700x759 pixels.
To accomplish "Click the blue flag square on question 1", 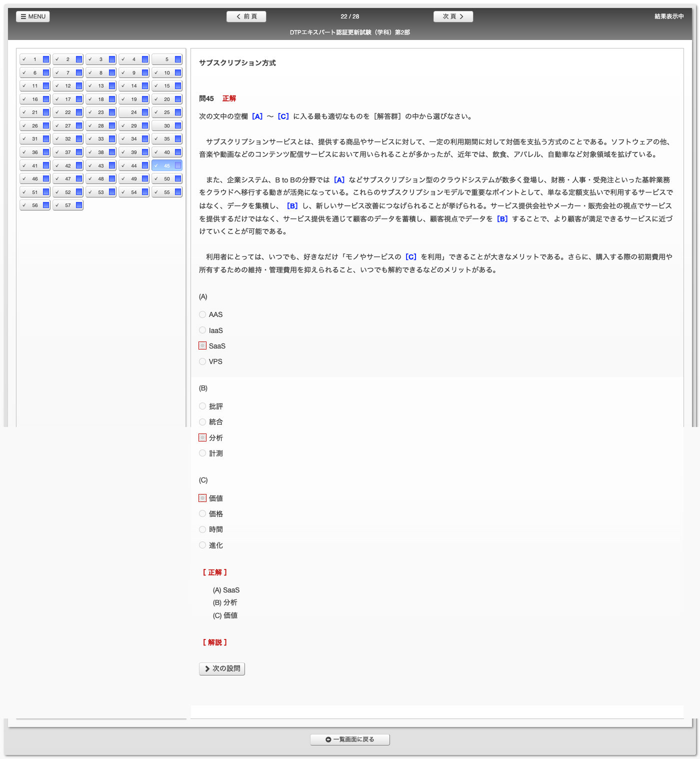I will point(46,59).
